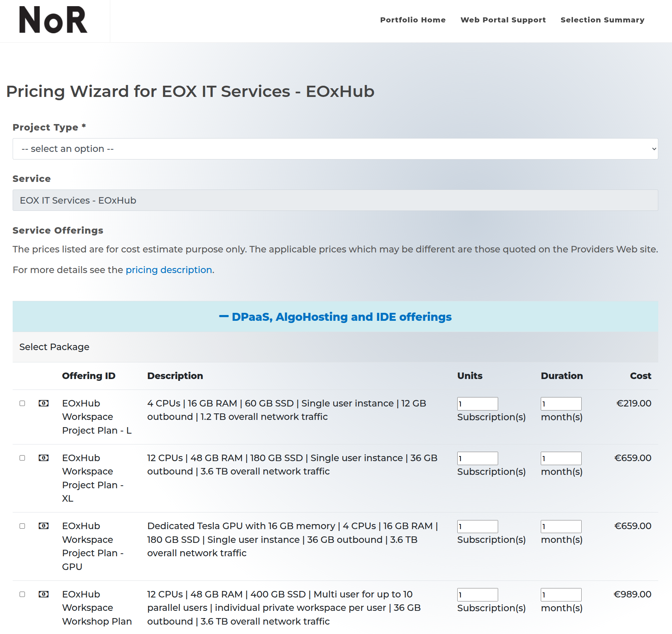This screenshot has width=672, height=634.
Task: Click money icon beside Project Plan - L
Action: tap(44, 403)
